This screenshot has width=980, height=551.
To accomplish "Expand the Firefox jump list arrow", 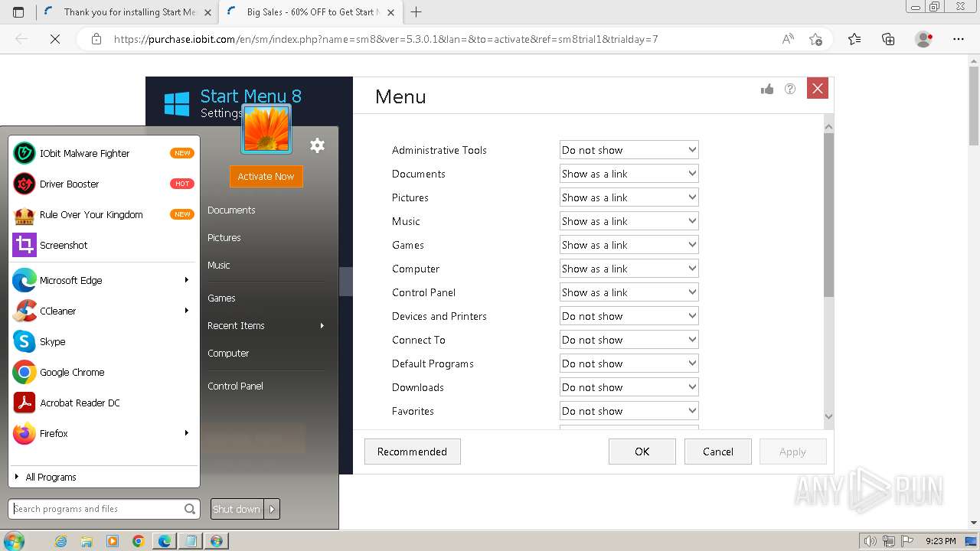I will [x=186, y=433].
